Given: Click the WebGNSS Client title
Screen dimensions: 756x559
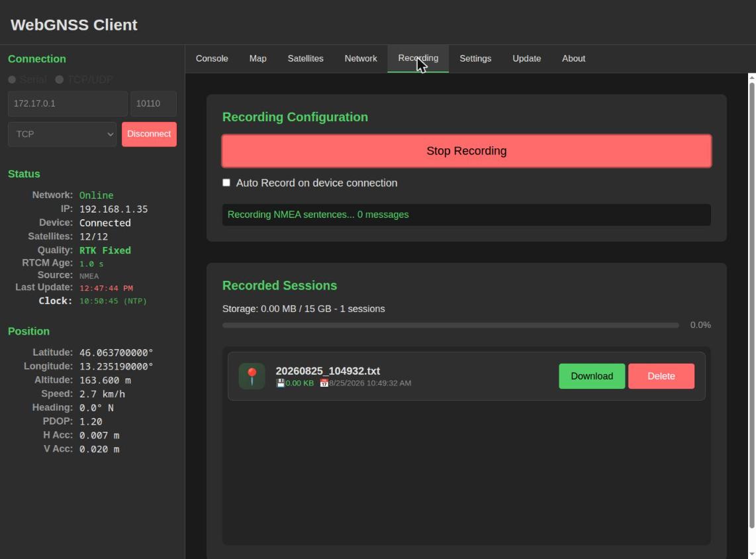Looking at the screenshot, I should [x=73, y=25].
